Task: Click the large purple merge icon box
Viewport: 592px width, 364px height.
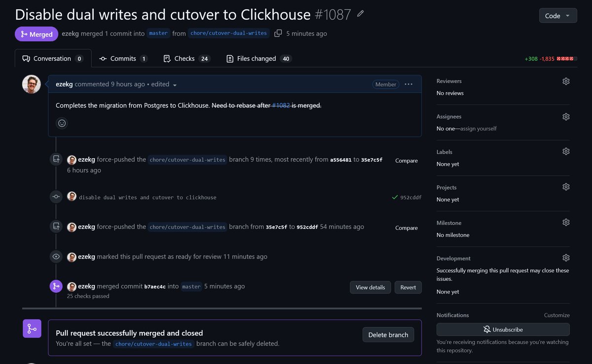Action: tap(32, 328)
